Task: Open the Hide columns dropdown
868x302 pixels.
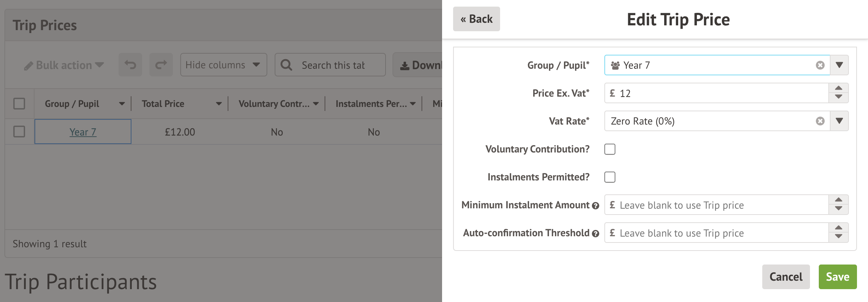Action: (x=223, y=65)
